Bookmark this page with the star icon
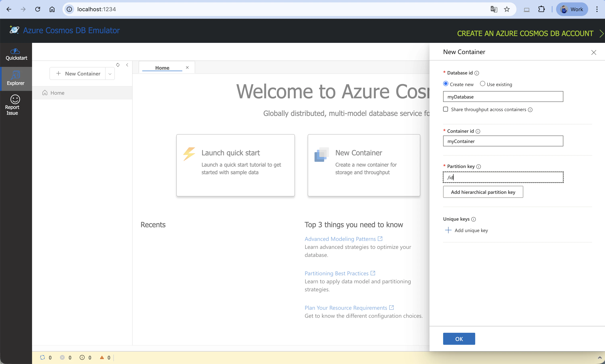The height and width of the screenshot is (364, 605). [507, 9]
